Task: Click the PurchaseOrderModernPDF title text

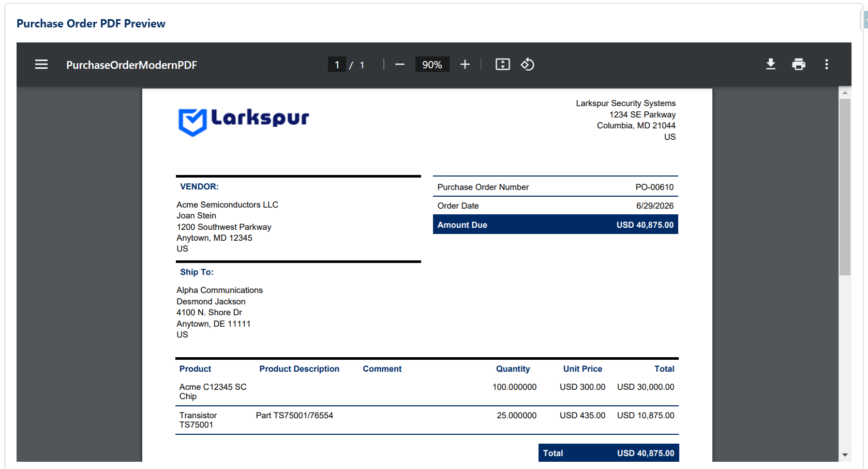Action: [131, 65]
